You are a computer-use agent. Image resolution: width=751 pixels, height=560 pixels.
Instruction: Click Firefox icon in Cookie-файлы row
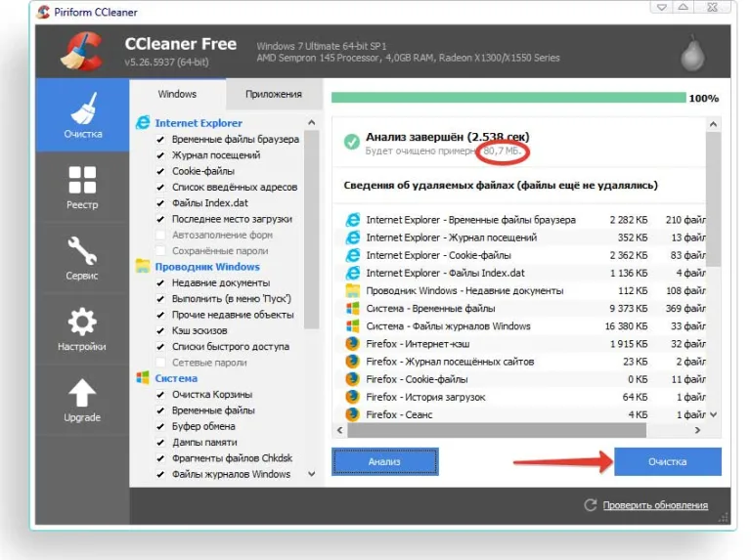point(352,379)
